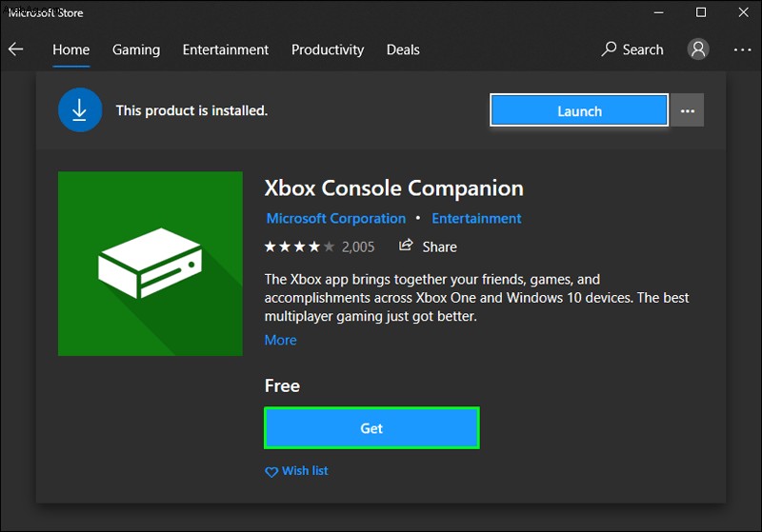Open the Deals tab
This screenshot has width=762, height=532.
coord(403,49)
